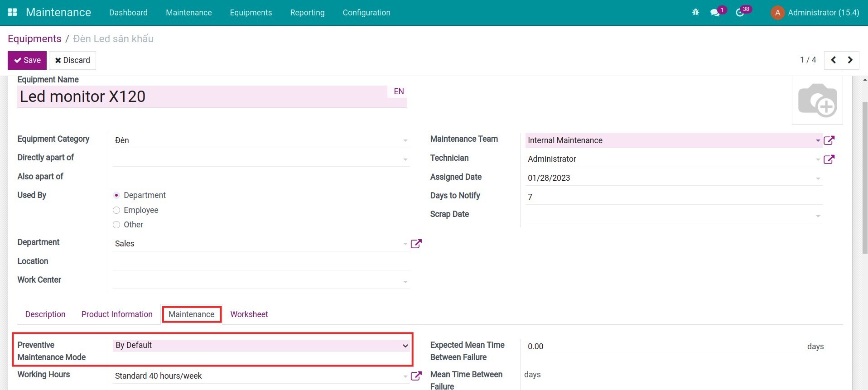Discard changes to the equipment
This screenshot has height=390, width=868.
[72, 60]
